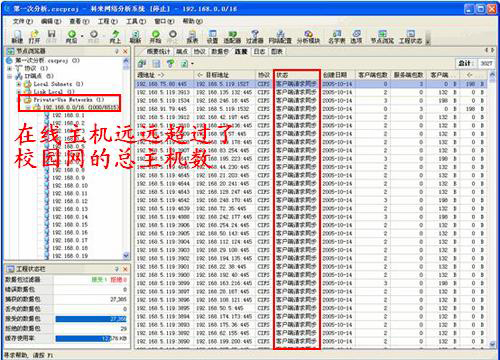Pin the 节点浏览器 panel
The width and height of the screenshot is (500, 360).
click(x=117, y=51)
